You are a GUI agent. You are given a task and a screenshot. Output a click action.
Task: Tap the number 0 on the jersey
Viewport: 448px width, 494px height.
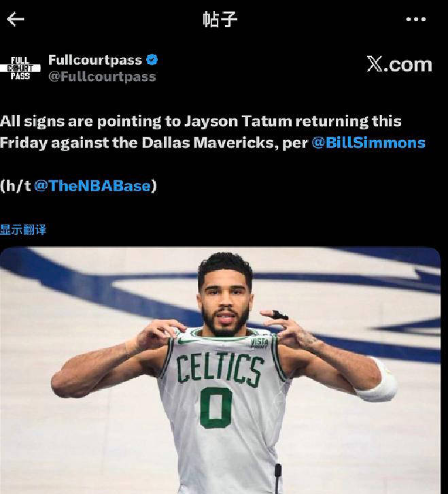216,408
